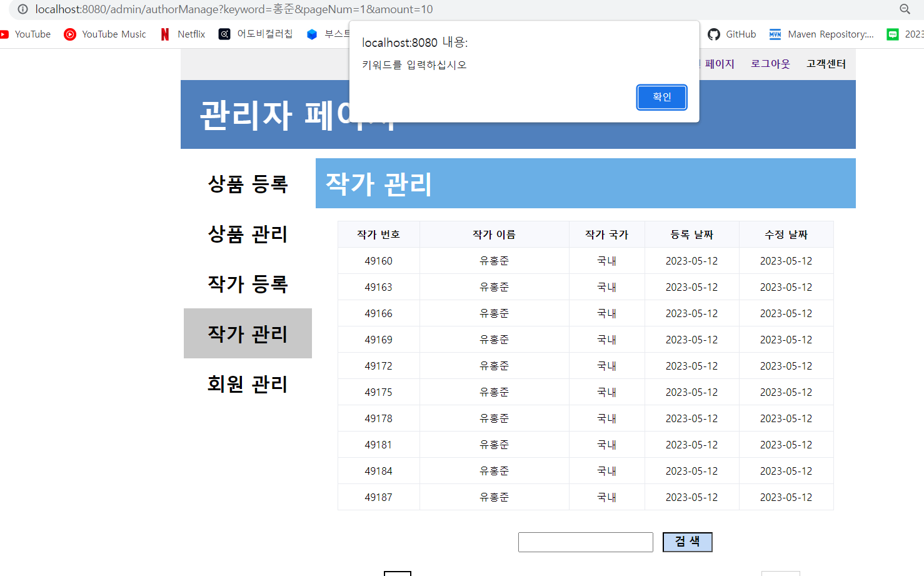Click the 검색 search button
The height and width of the screenshot is (576, 924).
[x=687, y=542]
